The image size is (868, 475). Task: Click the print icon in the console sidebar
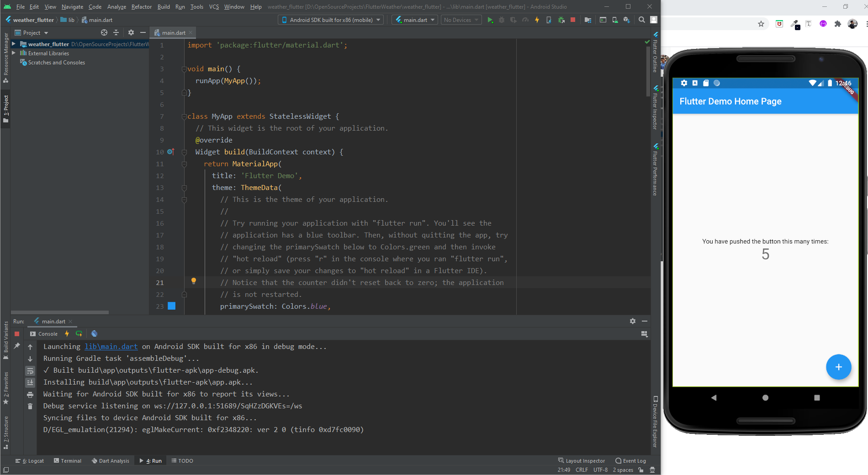[30, 395]
